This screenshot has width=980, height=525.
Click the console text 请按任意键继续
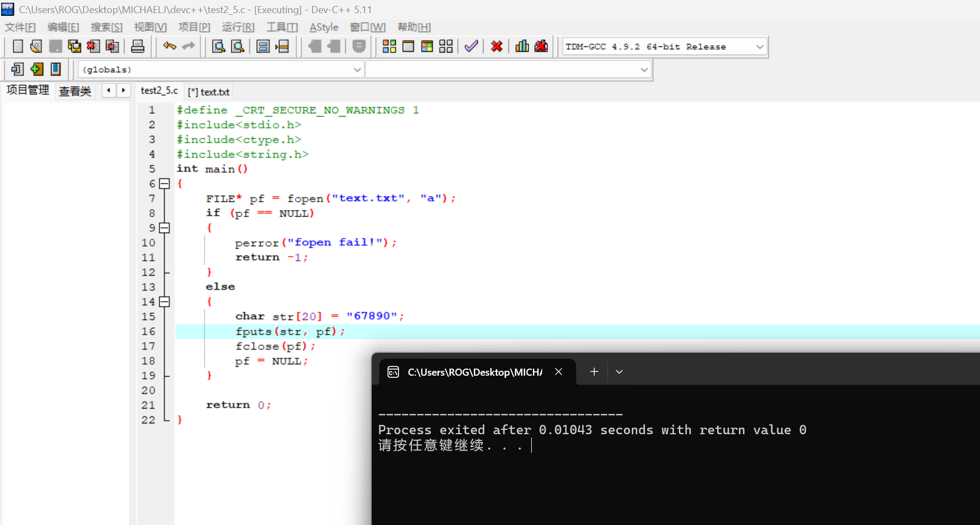431,446
